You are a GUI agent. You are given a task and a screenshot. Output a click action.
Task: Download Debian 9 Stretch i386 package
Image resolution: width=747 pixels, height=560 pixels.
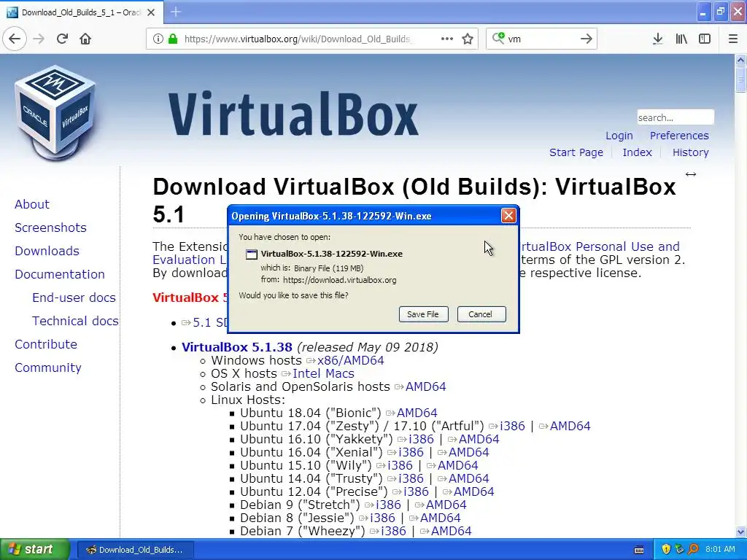coord(388,505)
